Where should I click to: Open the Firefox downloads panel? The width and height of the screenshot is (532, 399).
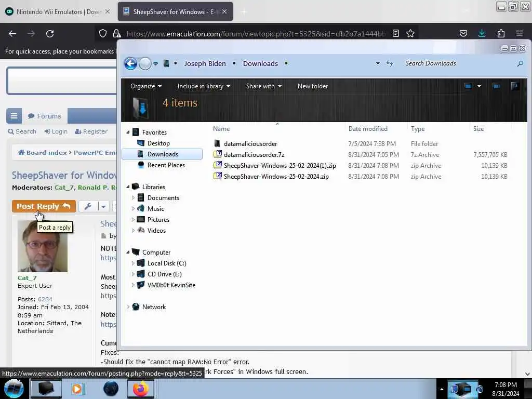(482, 33)
